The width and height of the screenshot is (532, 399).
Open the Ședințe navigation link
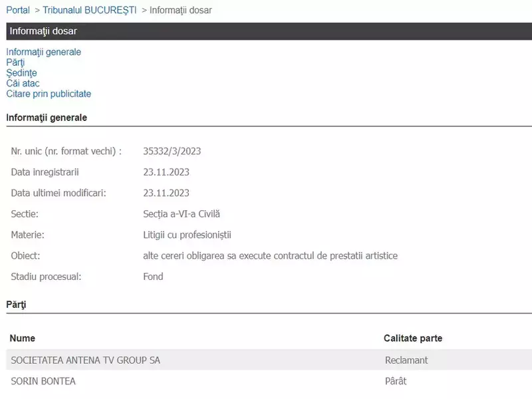point(21,73)
